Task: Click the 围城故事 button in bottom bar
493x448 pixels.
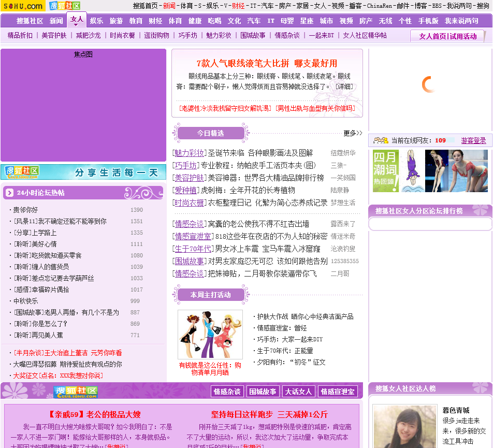Action: [x=263, y=392]
